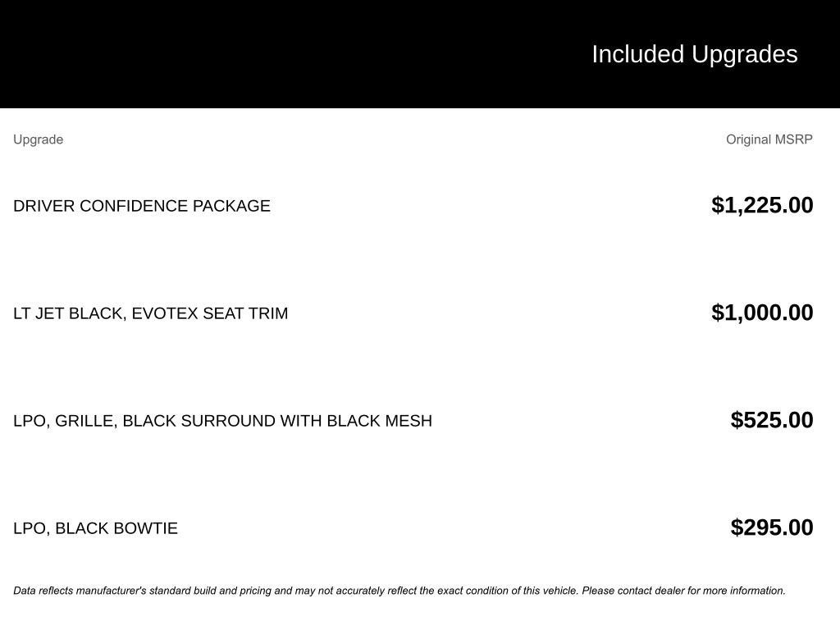The width and height of the screenshot is (840, 630).
Task: Select the LPO Grille Black Surround upgrade
Action: pyautogui.click(x=222, y=421)
